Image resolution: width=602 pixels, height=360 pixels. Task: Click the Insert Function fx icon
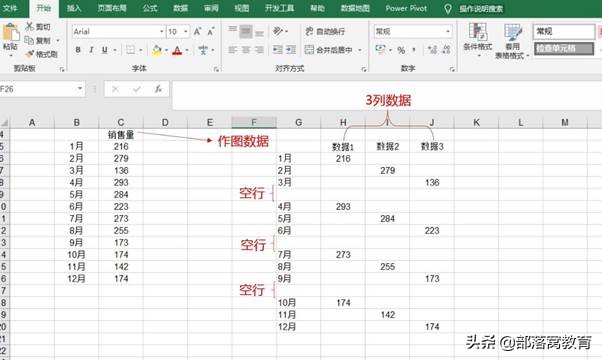click(x=158, y=89)
